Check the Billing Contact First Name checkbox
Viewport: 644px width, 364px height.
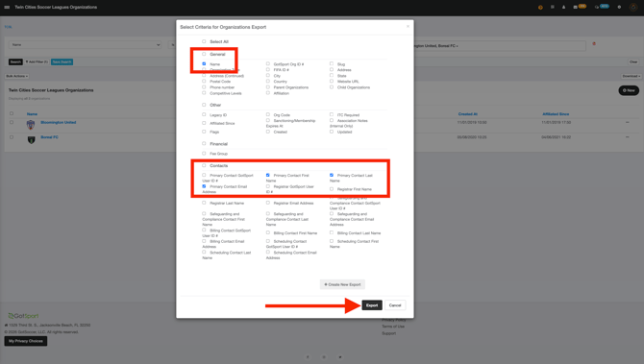[x=268, y=232]
